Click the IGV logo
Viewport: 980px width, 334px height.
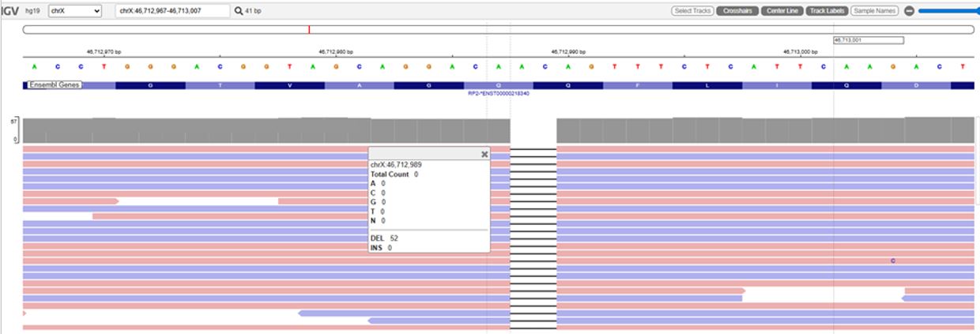9,11
